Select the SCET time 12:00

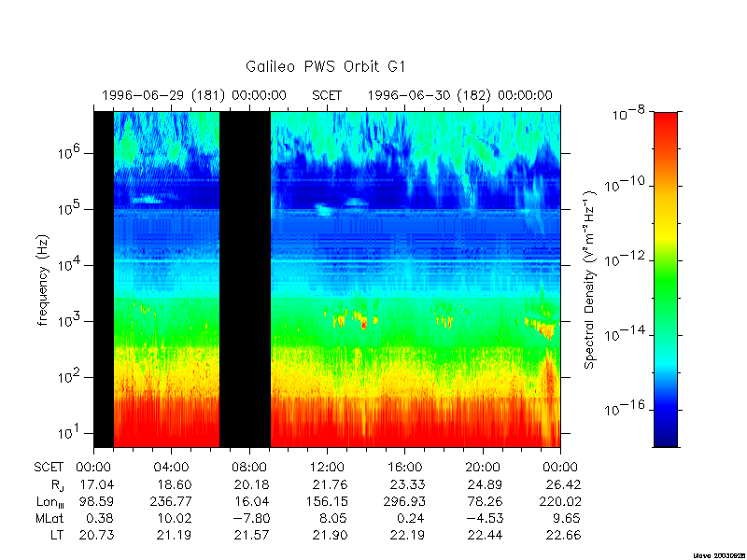pyautogui.click(x=327, y=468)
